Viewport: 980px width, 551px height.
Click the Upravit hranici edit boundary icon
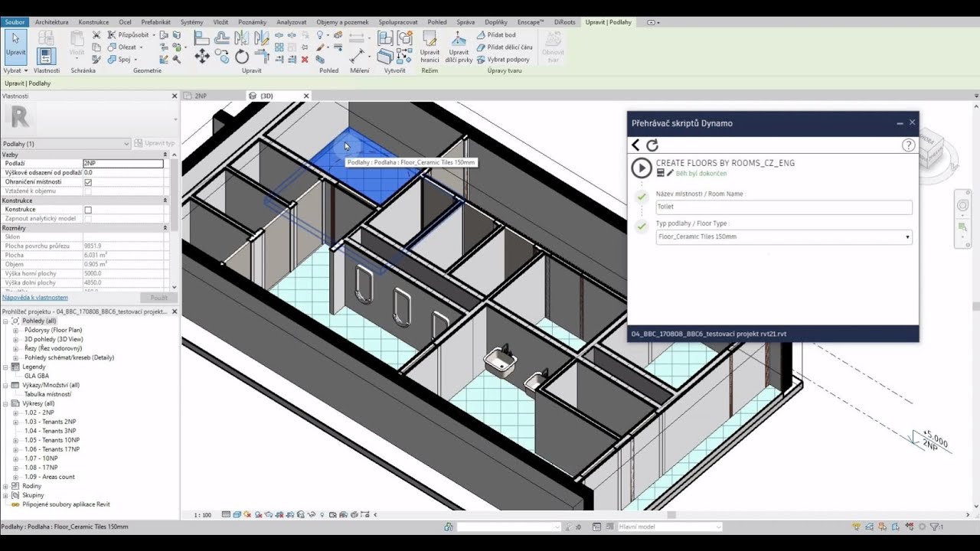point(430,46)
